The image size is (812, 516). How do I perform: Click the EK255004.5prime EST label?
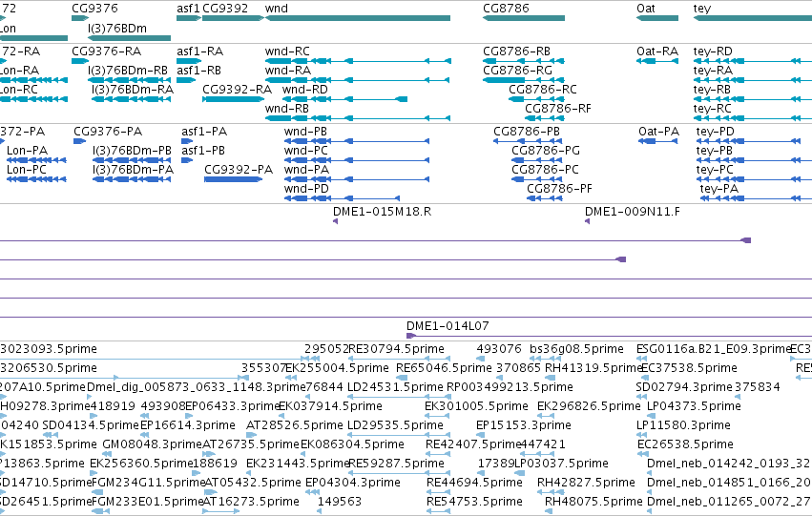(x=337, y=368)
